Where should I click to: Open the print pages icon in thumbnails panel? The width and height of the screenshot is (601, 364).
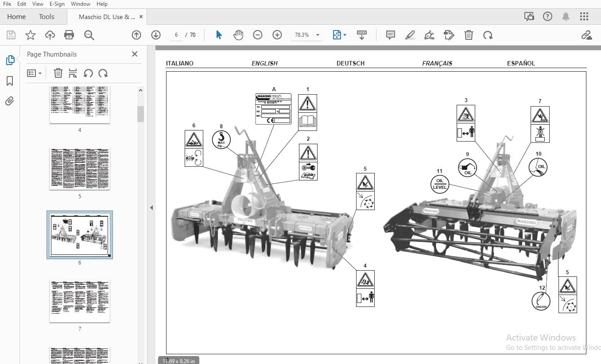click(x=73, y=73)
